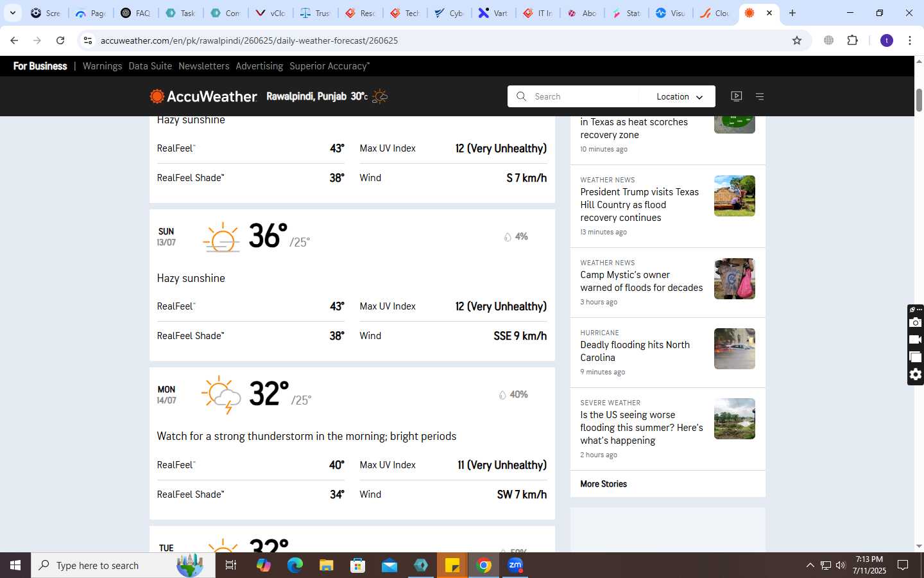Close the active AccuWeather tab
The width and height of the screenshot is (924, 578).
click(769, 13)
